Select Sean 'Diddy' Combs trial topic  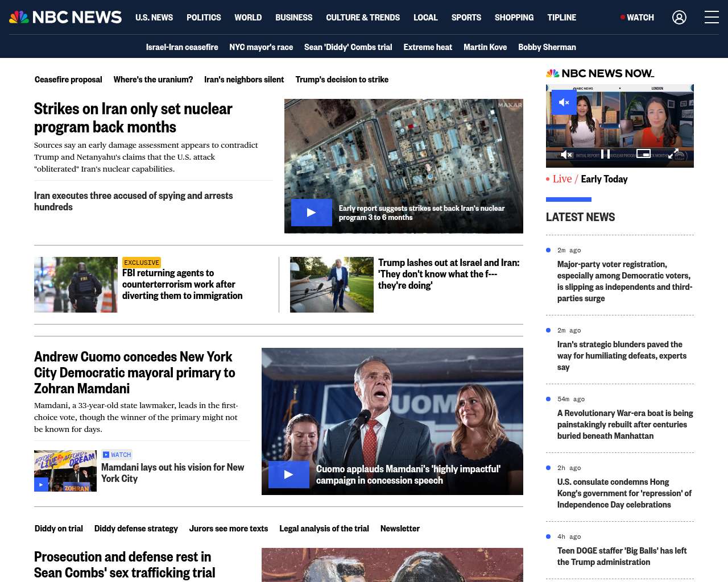(x=348, y=47)
